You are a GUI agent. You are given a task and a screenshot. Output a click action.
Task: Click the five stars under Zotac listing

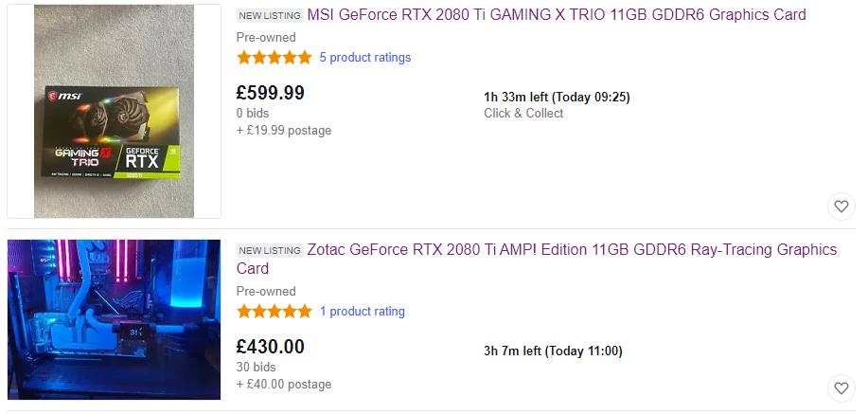(x=274, y=312)
